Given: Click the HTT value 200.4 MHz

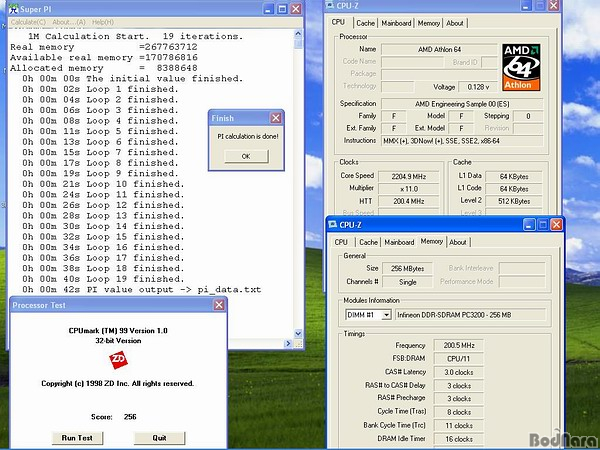Looking at the screenshot, I should [409, 201].
